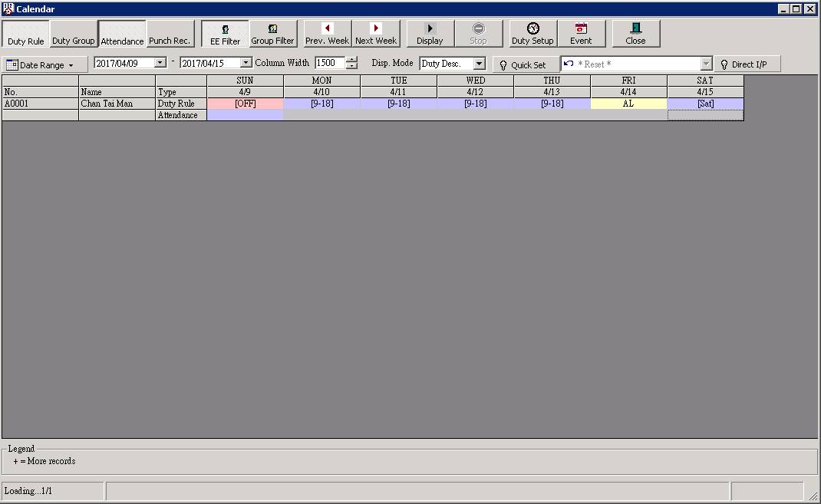Expand the Reset quick set combo box
This screenshot has height=504, width=821.
[706, 64]
